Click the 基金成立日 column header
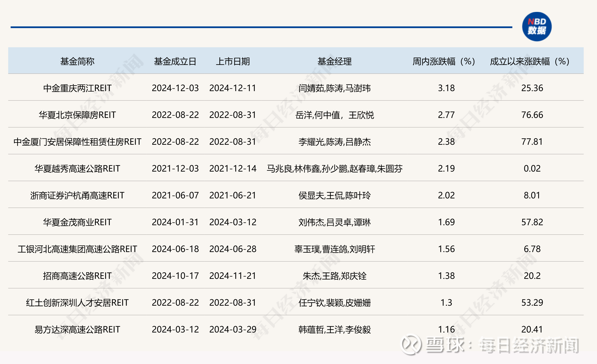 pyautogui.click(x=175, y=61)
